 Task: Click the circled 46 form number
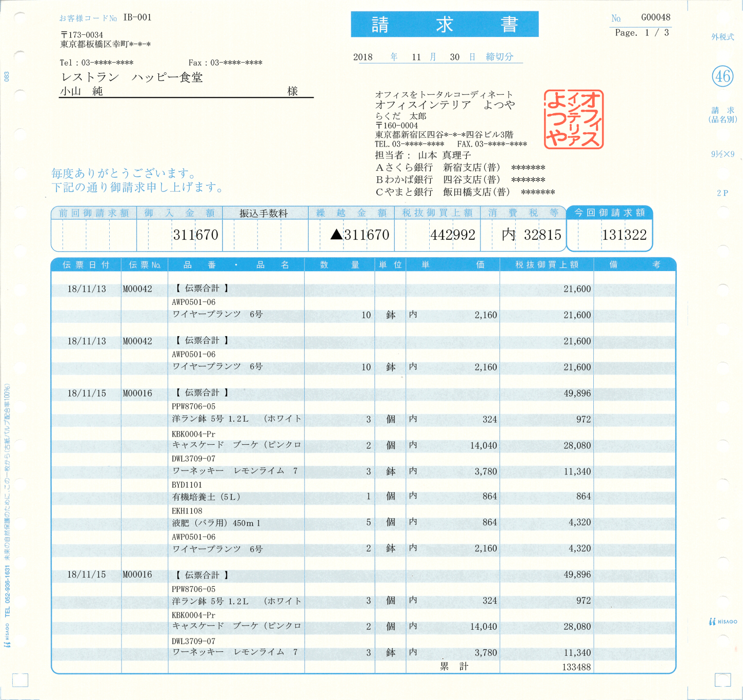tap(722, 77)
